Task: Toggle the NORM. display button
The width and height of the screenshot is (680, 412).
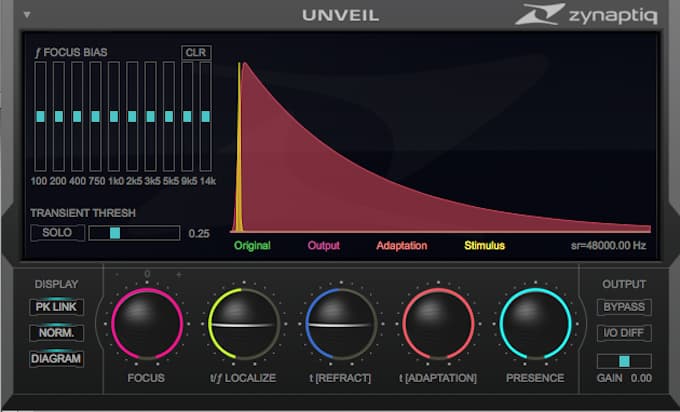Action: [56, 333]
